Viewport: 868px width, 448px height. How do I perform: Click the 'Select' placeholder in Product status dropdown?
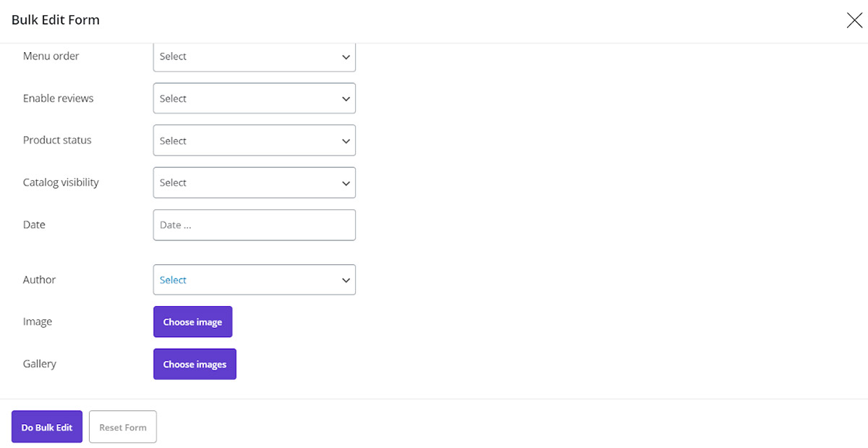(x=174, y=141)
